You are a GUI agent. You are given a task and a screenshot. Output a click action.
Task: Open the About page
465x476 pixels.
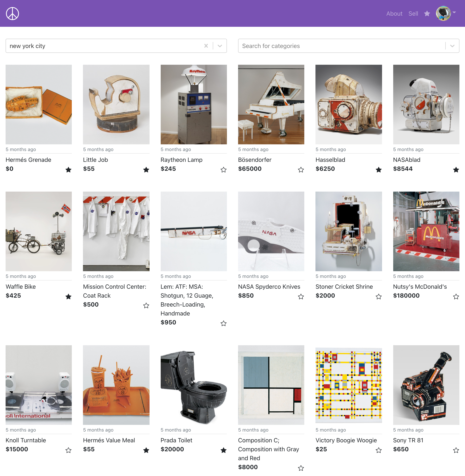394,14
